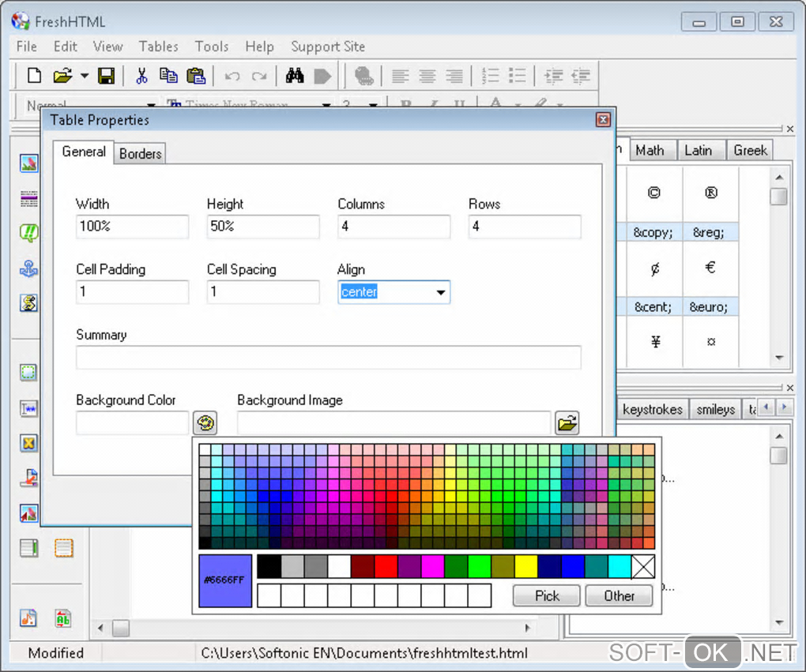The image size is (806, 672).
Task: Click the Paste clipboard icon
Action: 196,76
